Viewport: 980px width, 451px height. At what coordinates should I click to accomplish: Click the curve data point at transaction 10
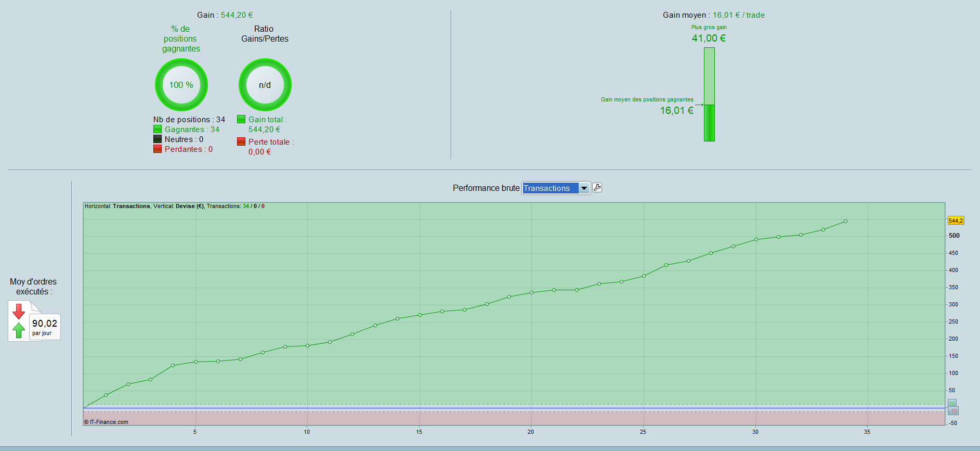[x=307, y=345]
